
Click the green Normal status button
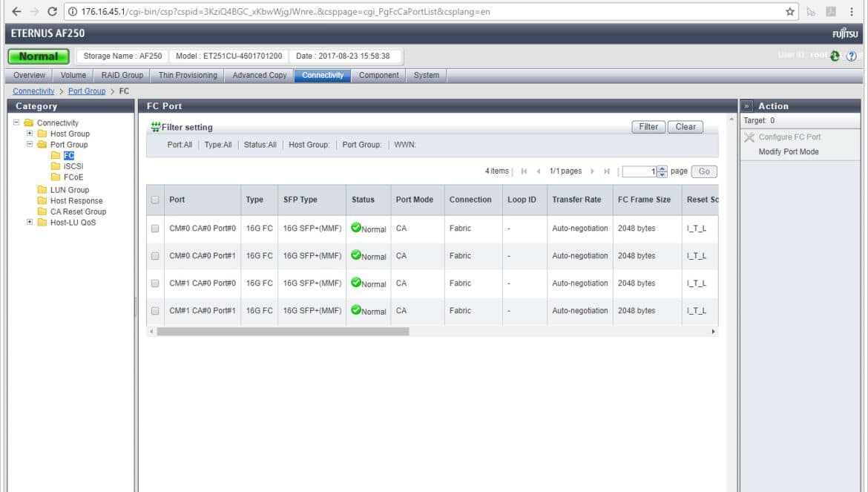pos(39,56)
